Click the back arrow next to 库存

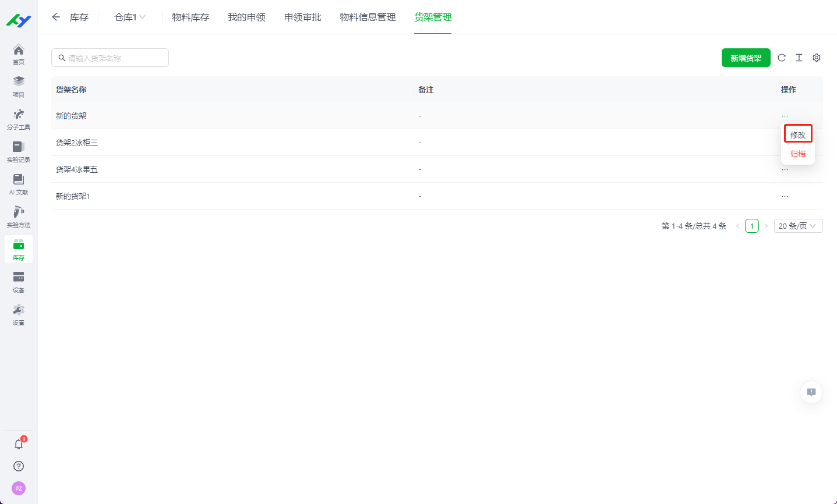[56, 17]
